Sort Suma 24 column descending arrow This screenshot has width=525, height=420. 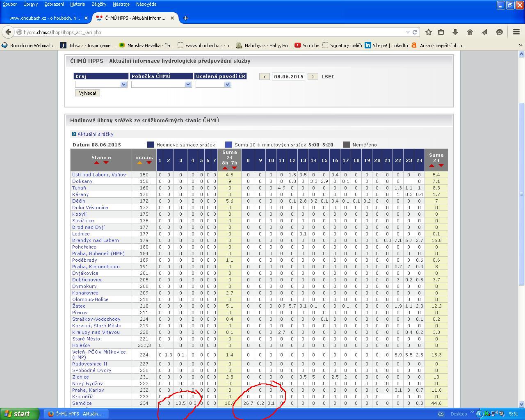point(441,165)
